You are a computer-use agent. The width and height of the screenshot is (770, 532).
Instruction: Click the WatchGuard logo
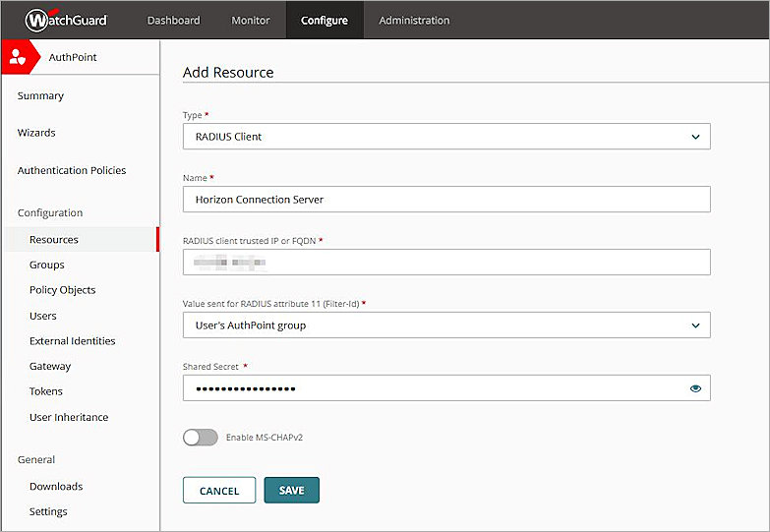click(x=66, y=20)
